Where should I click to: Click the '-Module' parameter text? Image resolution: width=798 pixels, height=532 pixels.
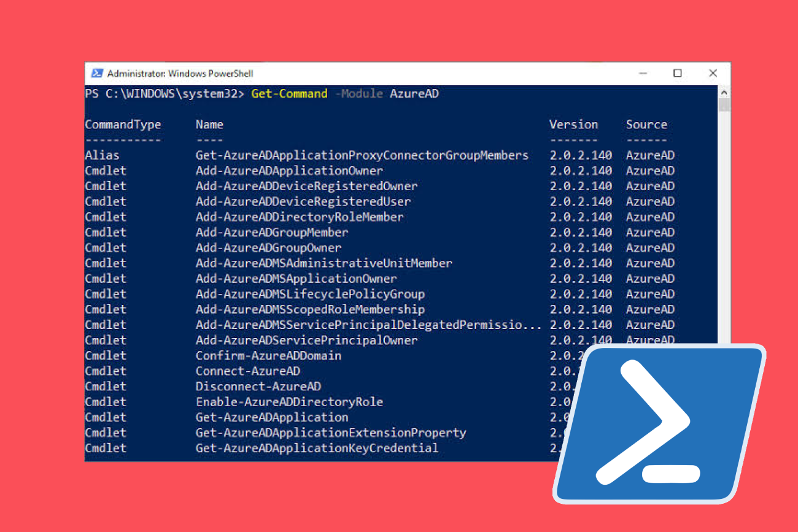click(359, 94)
